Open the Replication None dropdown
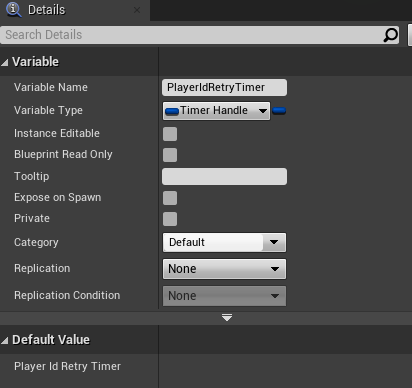Image resolution: width=412 pixels, height=388 pixels. (x=224, y=269)
